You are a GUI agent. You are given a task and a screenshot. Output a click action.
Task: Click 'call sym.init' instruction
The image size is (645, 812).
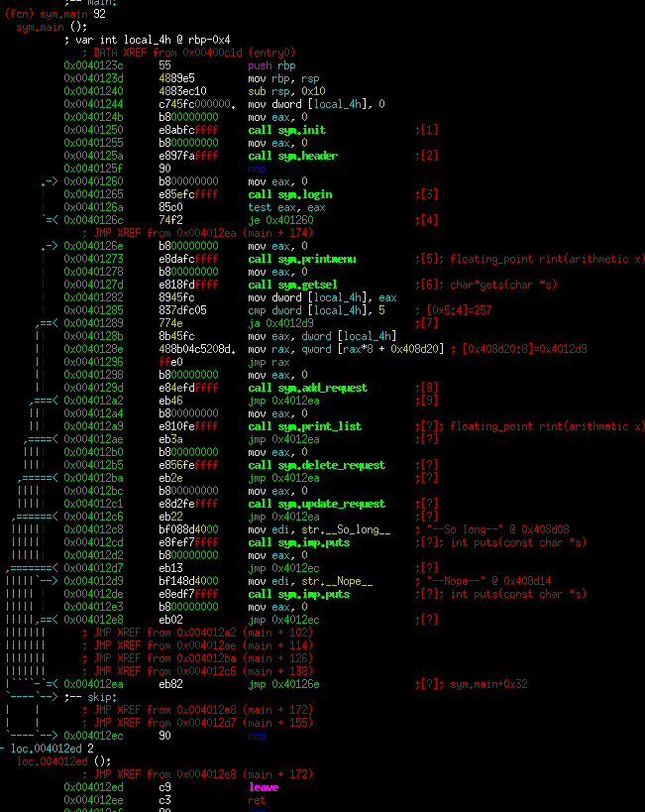coord(286,130)
